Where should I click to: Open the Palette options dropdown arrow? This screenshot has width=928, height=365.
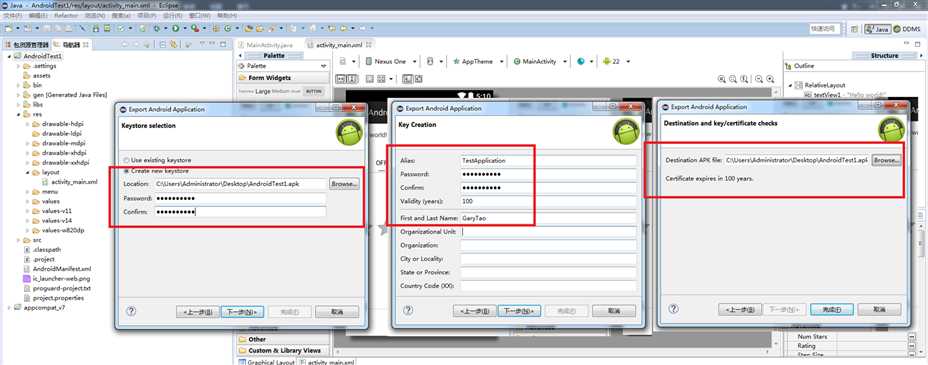click(x=323, y=66)
